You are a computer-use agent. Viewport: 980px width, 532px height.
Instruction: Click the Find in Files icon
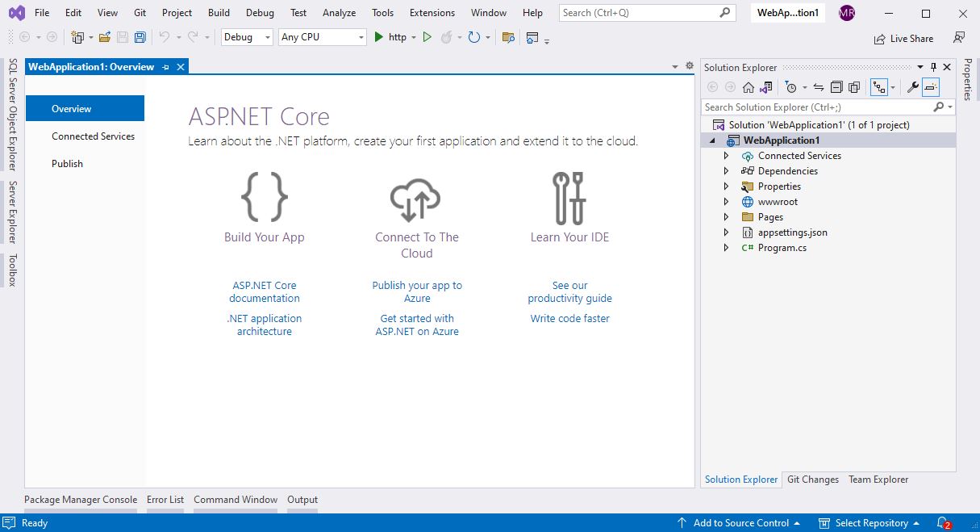coord(508,37)
